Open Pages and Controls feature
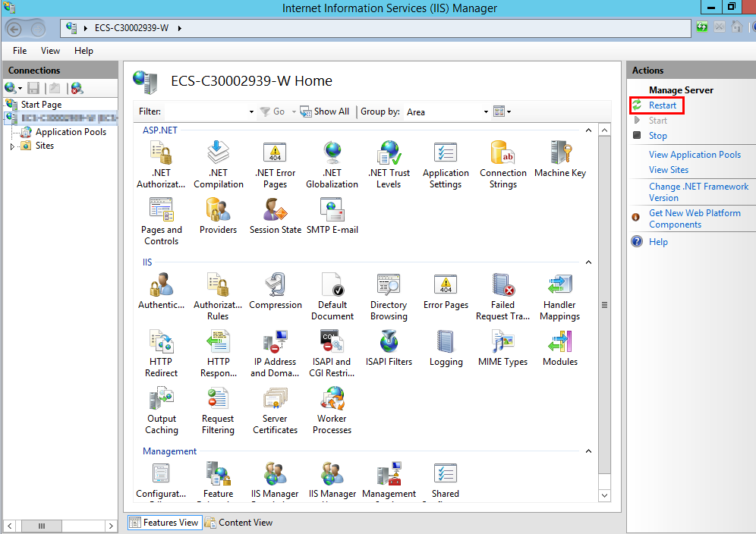 click(161, 221)
